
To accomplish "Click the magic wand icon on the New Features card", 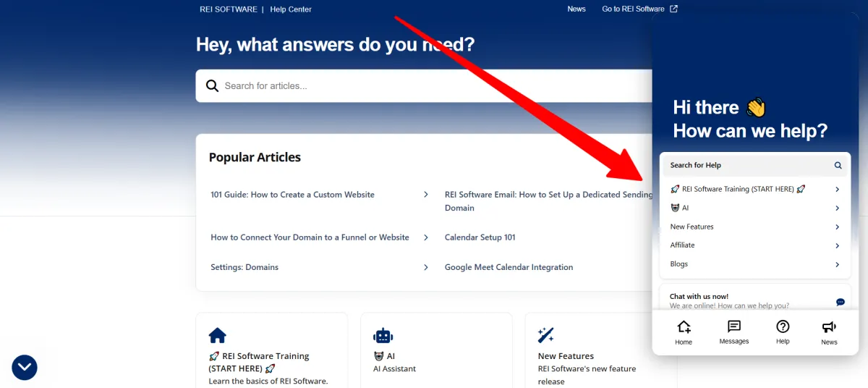I will pos(546,335).
